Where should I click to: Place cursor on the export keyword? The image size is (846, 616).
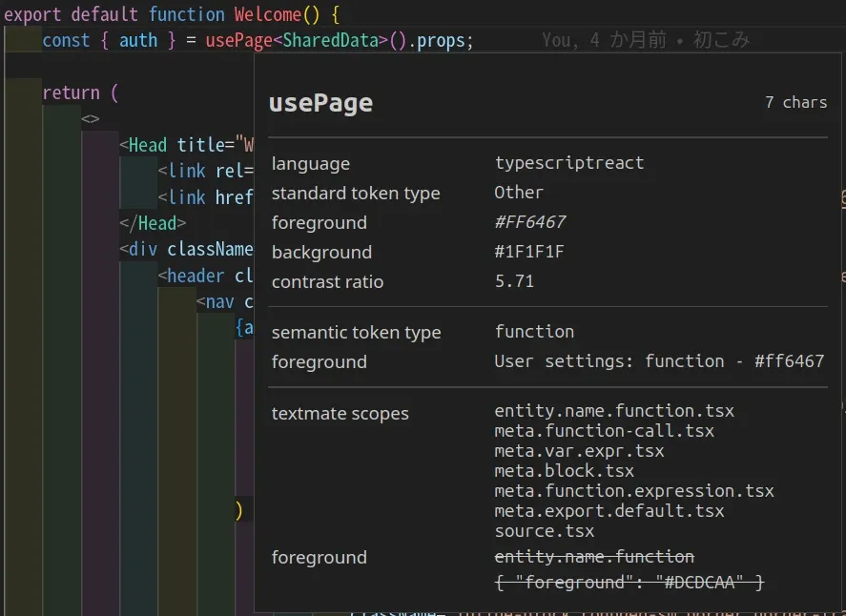33,14
